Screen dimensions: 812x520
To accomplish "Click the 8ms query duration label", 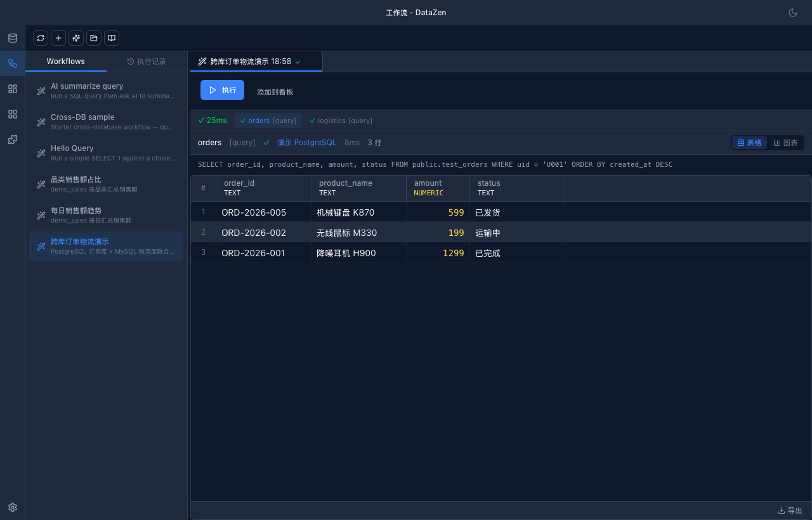I will tap(352, 143).
